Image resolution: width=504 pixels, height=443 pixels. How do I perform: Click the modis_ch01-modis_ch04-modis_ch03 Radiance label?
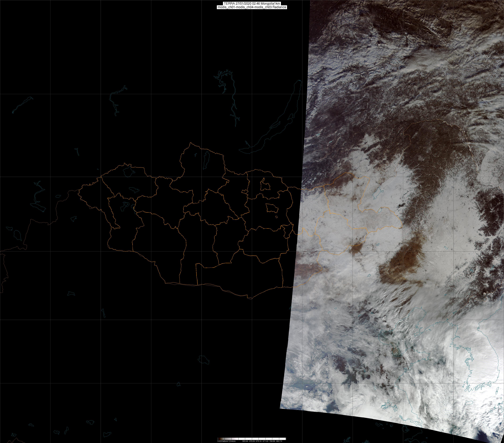click(252, 7)
